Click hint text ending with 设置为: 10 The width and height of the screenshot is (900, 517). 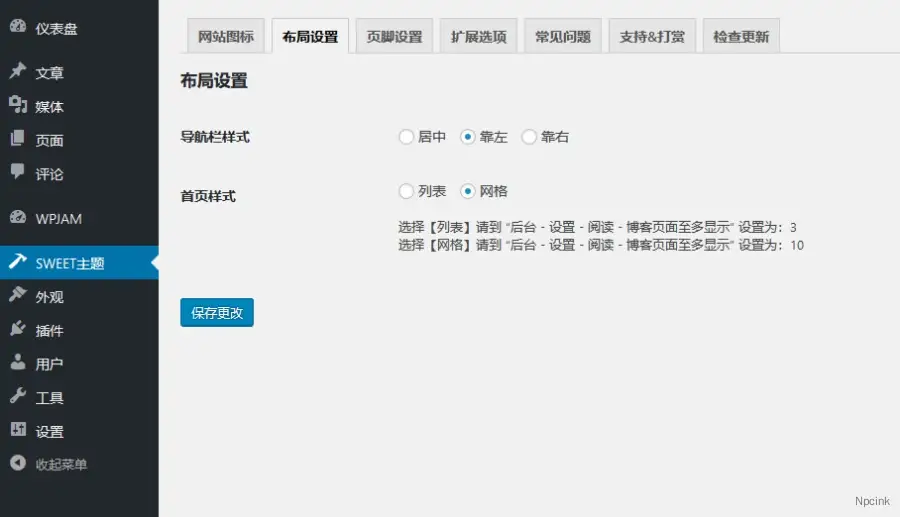coord(601,245)
